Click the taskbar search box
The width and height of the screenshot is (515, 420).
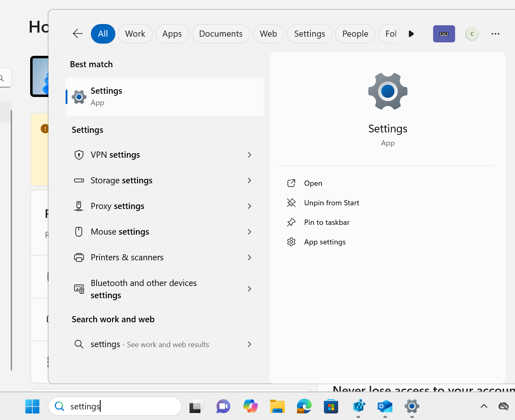click(115, 406)
